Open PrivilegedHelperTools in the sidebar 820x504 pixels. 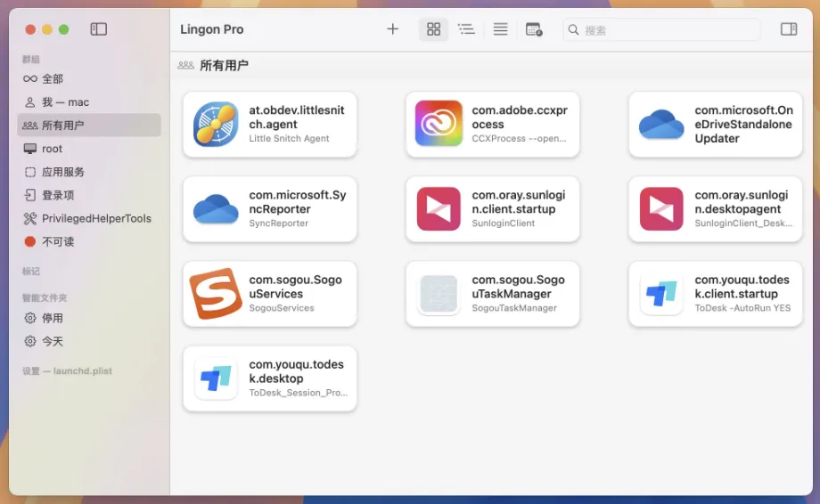click(89, 218)
